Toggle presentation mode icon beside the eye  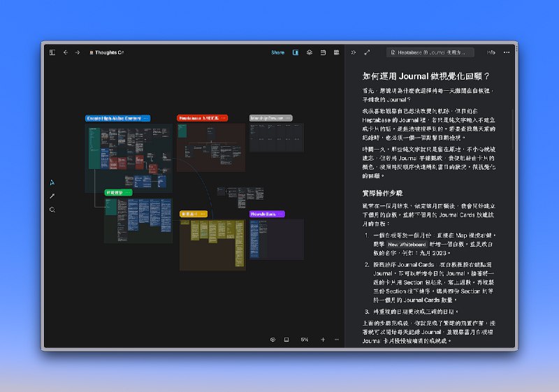[286, 340]
